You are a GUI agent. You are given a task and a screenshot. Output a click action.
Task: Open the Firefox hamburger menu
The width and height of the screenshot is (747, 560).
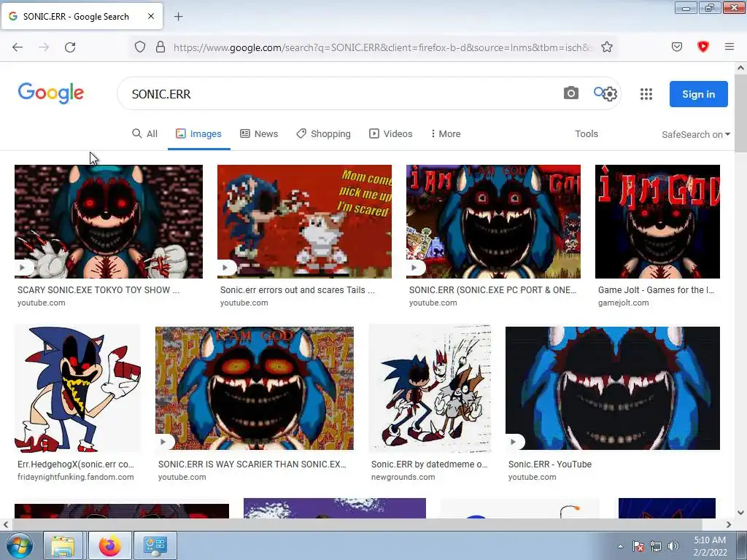729,47
